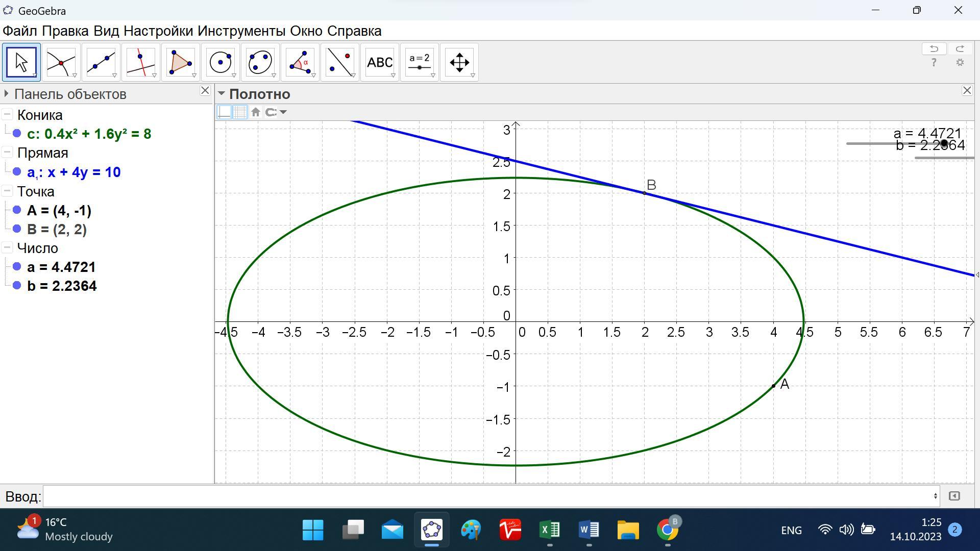Collapse the Полотно stylebar triangle
The width and height of the screenshot is (980, 551).
click(222, 93)
